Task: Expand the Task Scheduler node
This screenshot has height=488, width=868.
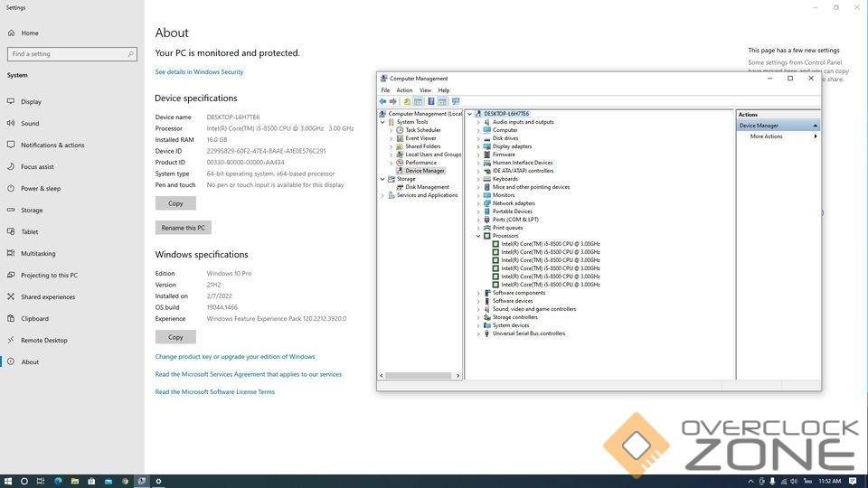Action: (x=392, y=130)
